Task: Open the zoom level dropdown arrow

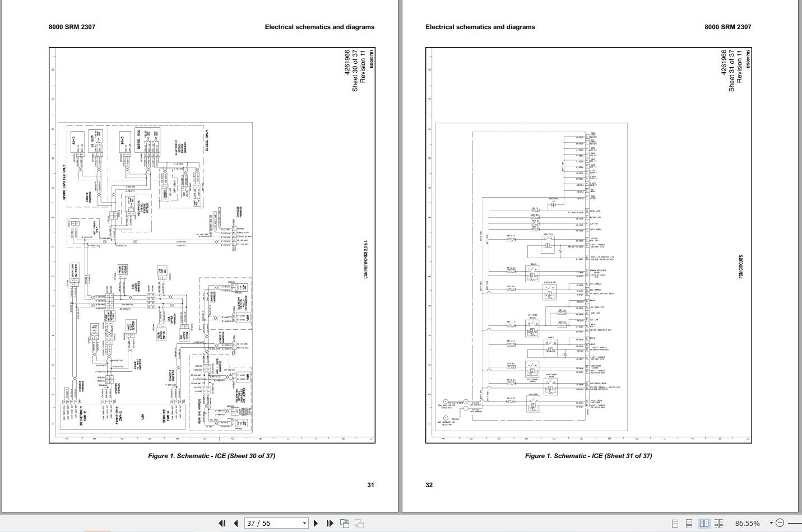Action: tap(771, 523)
